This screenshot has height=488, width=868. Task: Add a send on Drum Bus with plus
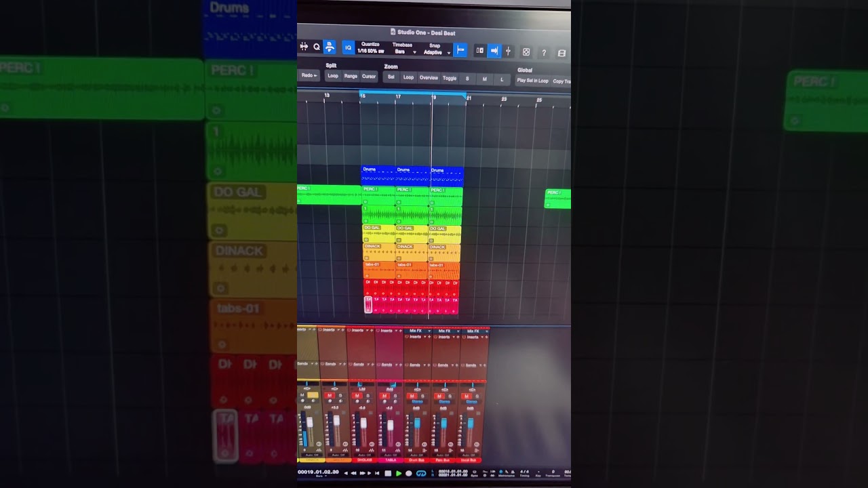click(429, 365)
